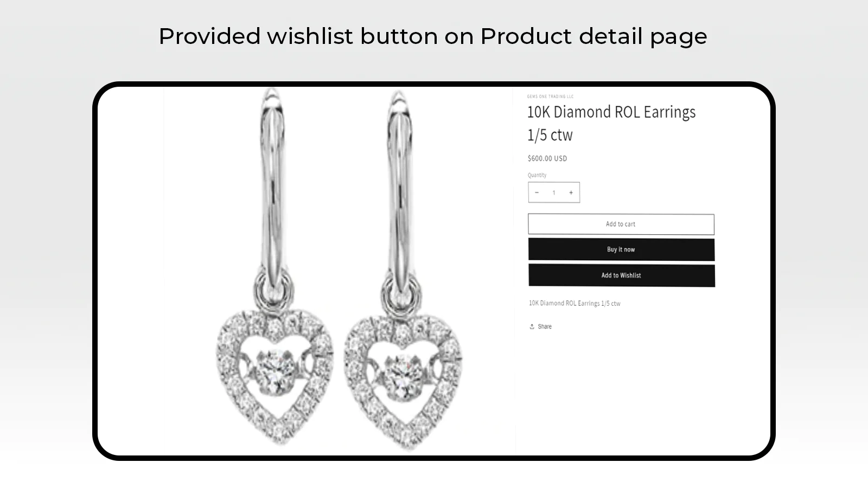Focus the quantity field showing 1
Screen dimensions: 868x488
pos(554,192)
